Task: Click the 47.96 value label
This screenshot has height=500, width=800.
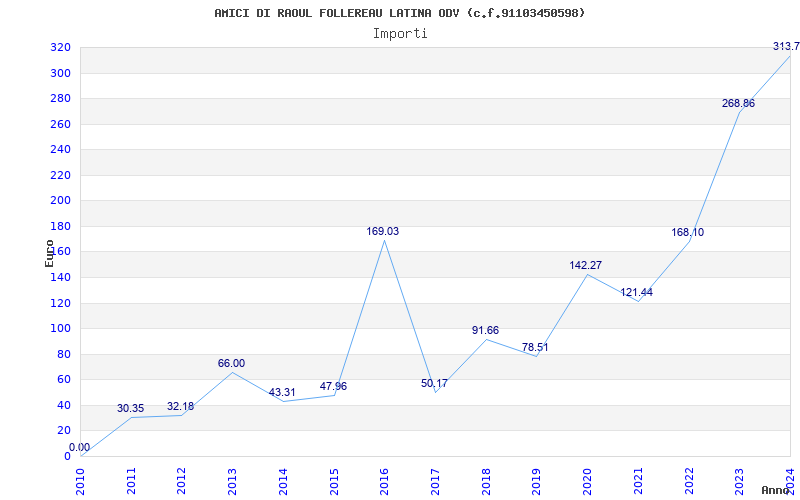Action: (333, 387)
